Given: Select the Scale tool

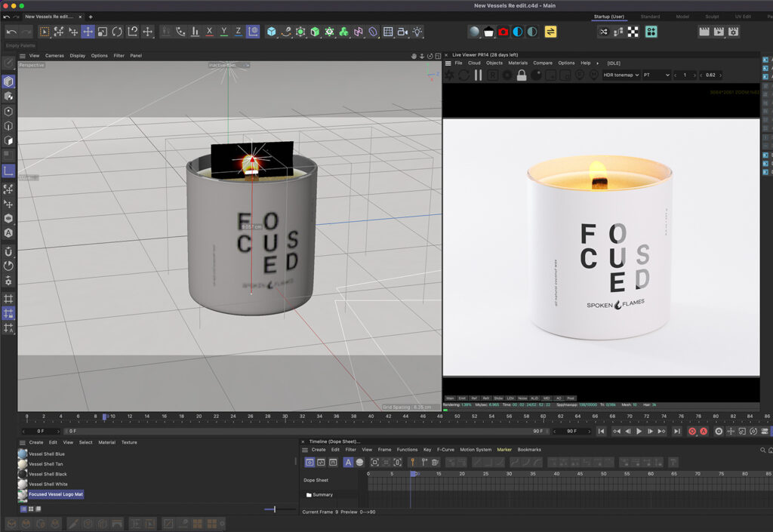Looking at the screenshot, I should click(x=104, y=32).
